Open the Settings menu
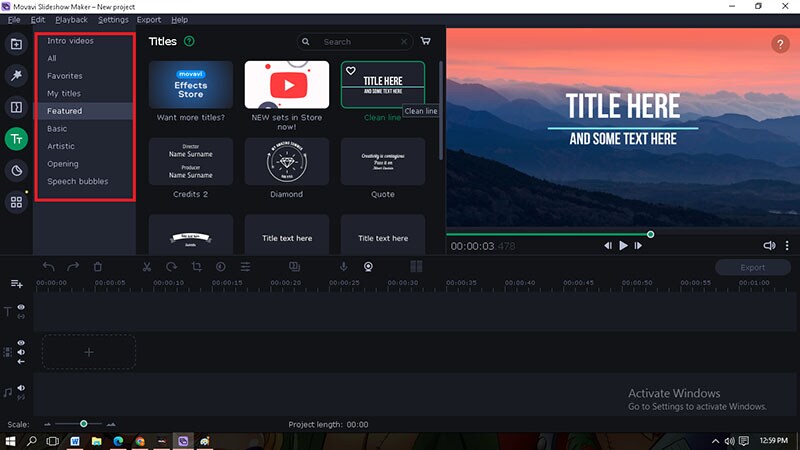 (113, 19)
